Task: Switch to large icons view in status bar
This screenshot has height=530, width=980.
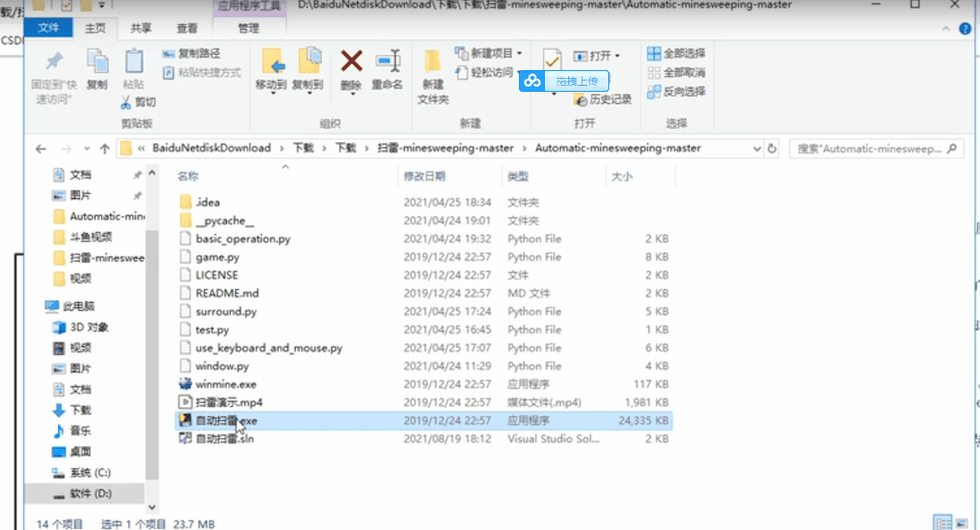Action: coord(961,523)
